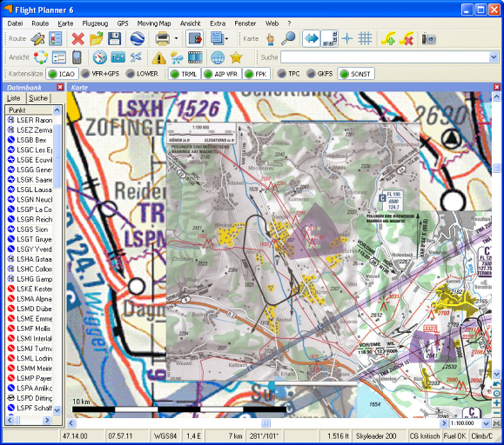Click the export device icon with red arrow
The image size is (504, 445).
coord(195,39)
